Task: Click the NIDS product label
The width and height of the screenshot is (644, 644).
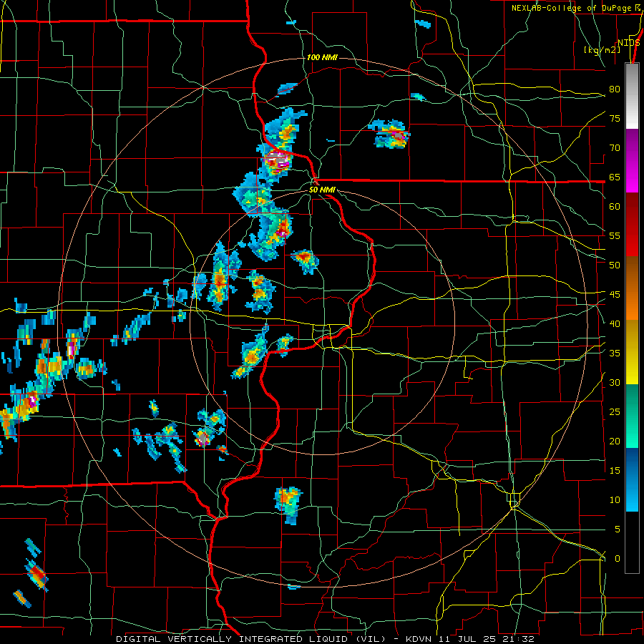Action: point(629,43)
